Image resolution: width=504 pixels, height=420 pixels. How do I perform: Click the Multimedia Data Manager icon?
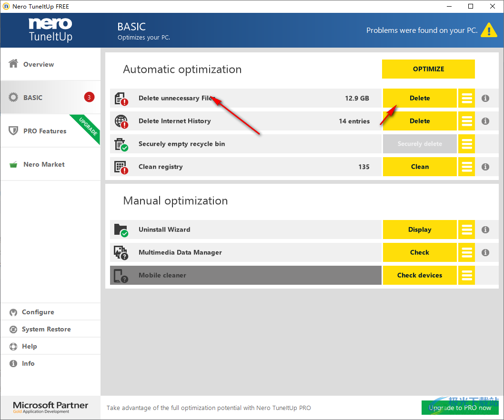pyautogui.click(x=121, y=253)
